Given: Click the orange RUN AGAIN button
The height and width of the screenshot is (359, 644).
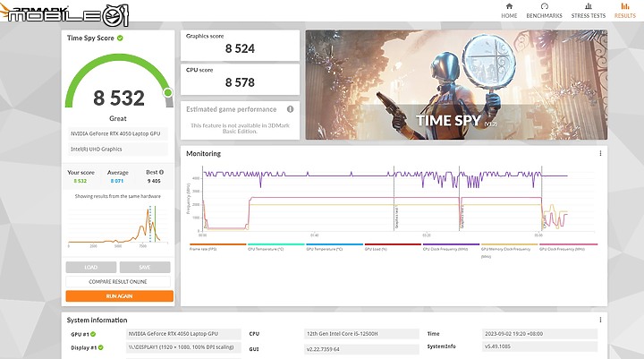Looking at the screenshot, I should pos(119,296).
